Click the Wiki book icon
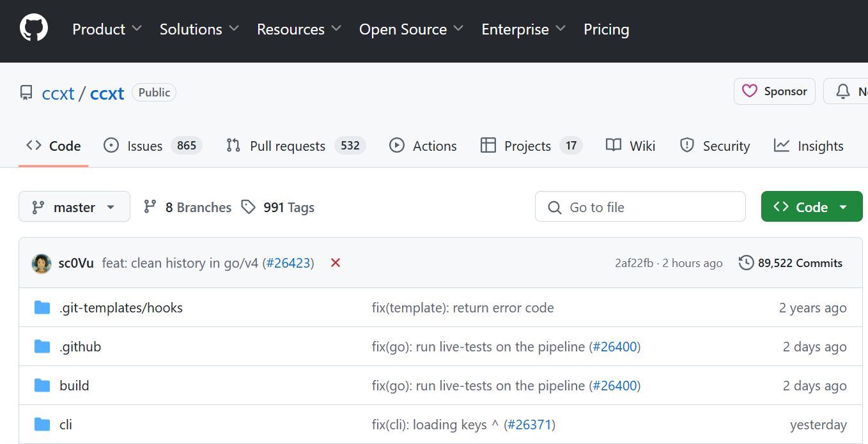 click(614, 146)
